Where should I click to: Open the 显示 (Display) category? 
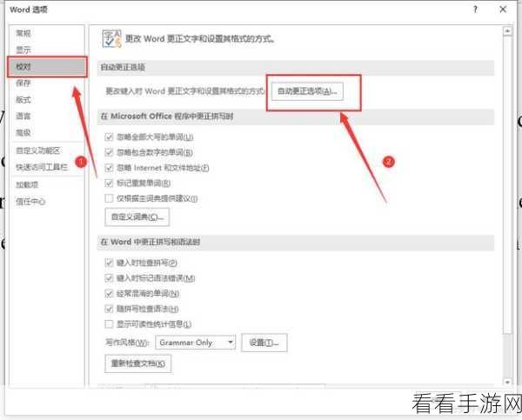(23, 50)
